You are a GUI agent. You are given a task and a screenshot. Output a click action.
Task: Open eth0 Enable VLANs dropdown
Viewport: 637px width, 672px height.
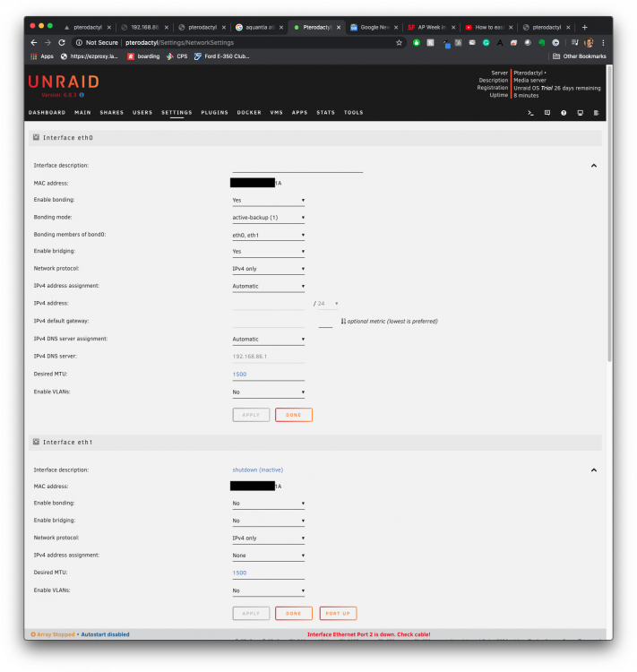click(269, 392)
